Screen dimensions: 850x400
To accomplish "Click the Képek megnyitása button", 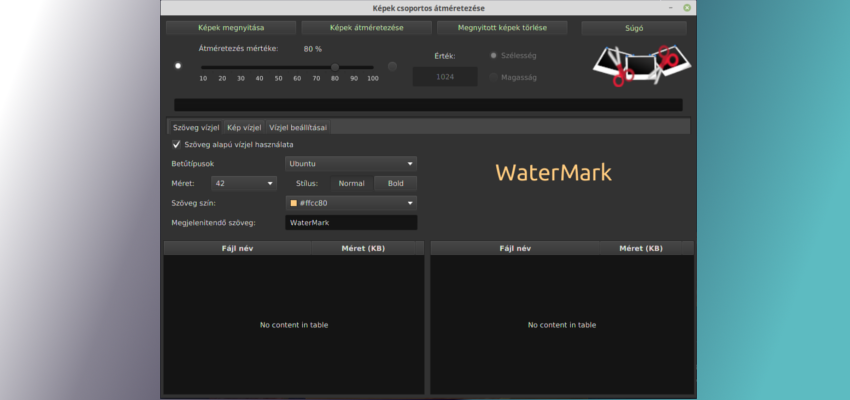I will 230,28.
